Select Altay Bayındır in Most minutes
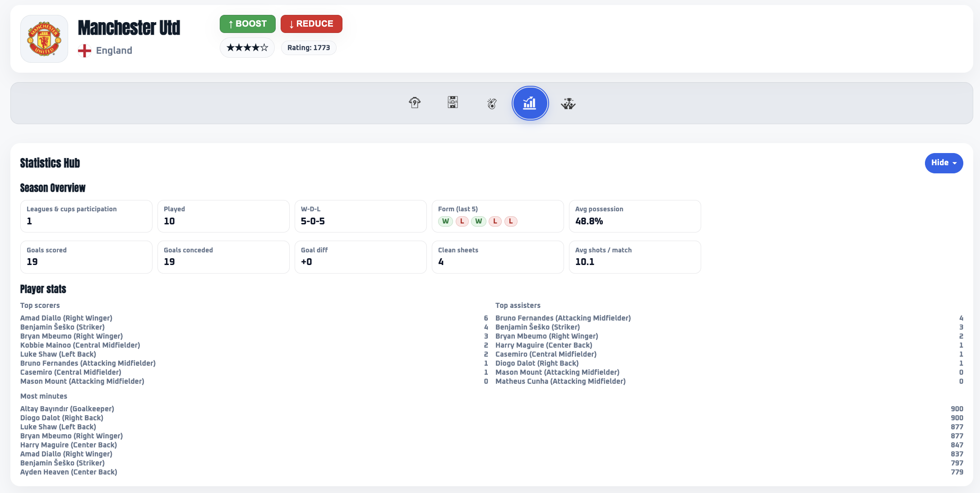Image resolution: width=980 pixels, height=493 pixels. 492,409
